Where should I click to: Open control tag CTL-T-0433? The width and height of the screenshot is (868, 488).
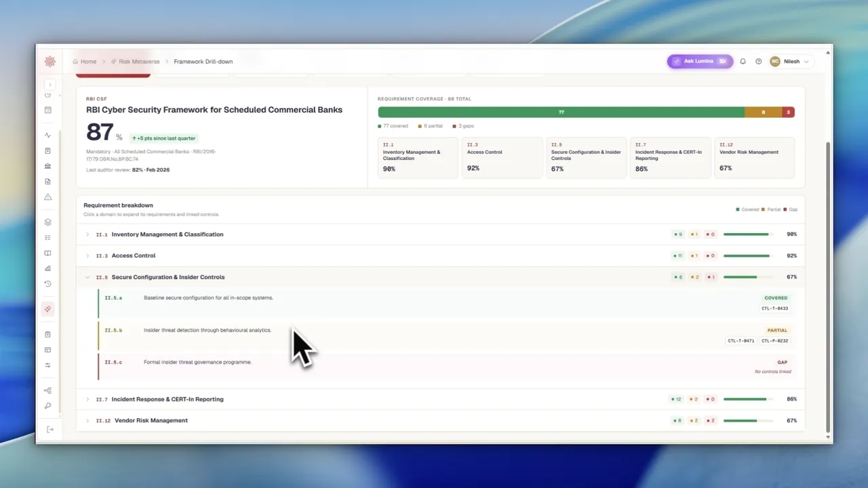[774, 308]
